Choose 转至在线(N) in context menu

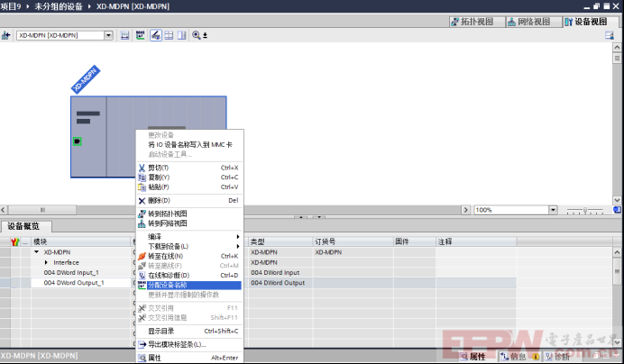coord(189,256)
